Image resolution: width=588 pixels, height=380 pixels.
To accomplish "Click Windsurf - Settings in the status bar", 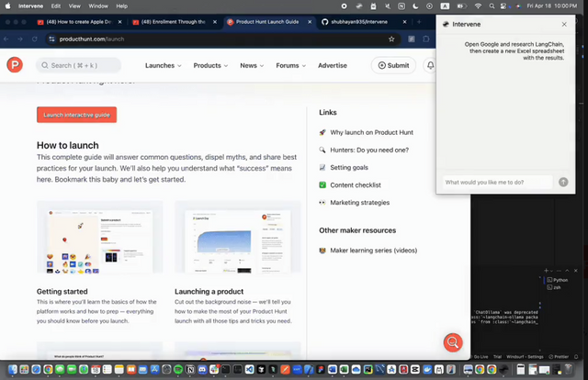I will coord(525,357).
